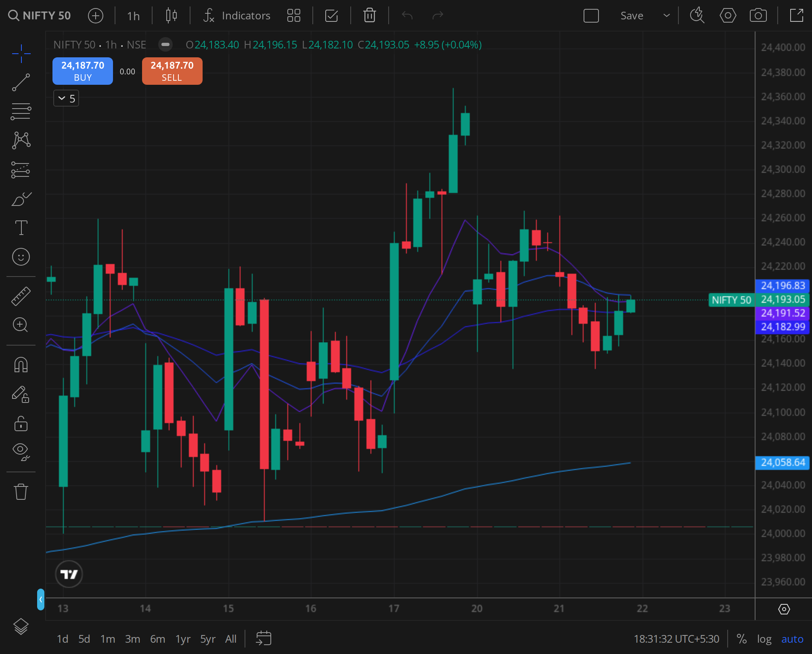This screenshot has width=812, height=654.
Task: Select the horizontal lines Fib tool
Action: pos(21,111)
